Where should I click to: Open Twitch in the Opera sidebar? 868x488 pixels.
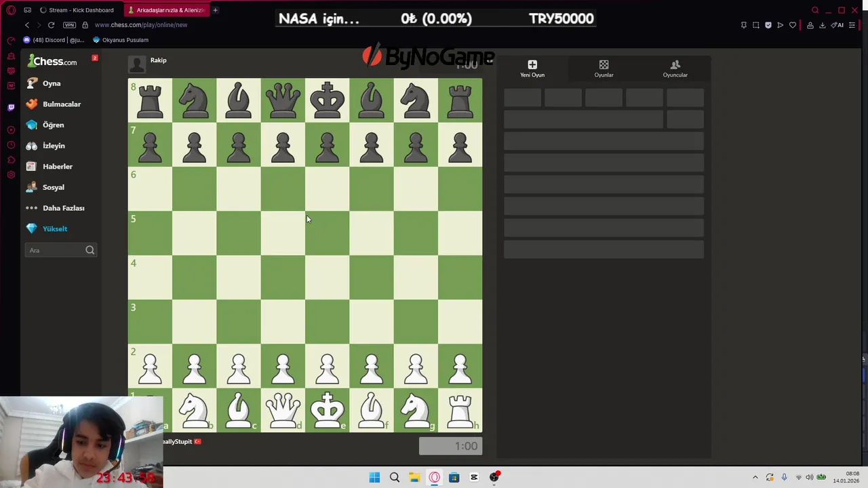[x=11, y=107]
